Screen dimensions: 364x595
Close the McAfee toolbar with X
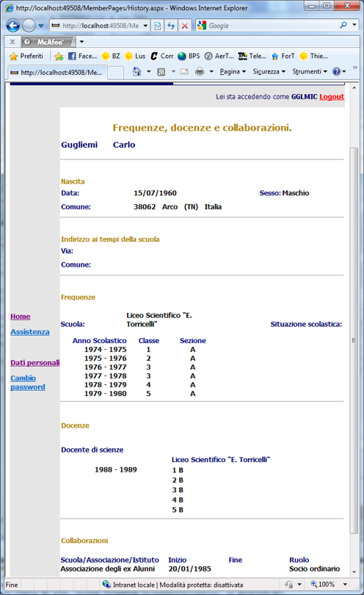12,42
